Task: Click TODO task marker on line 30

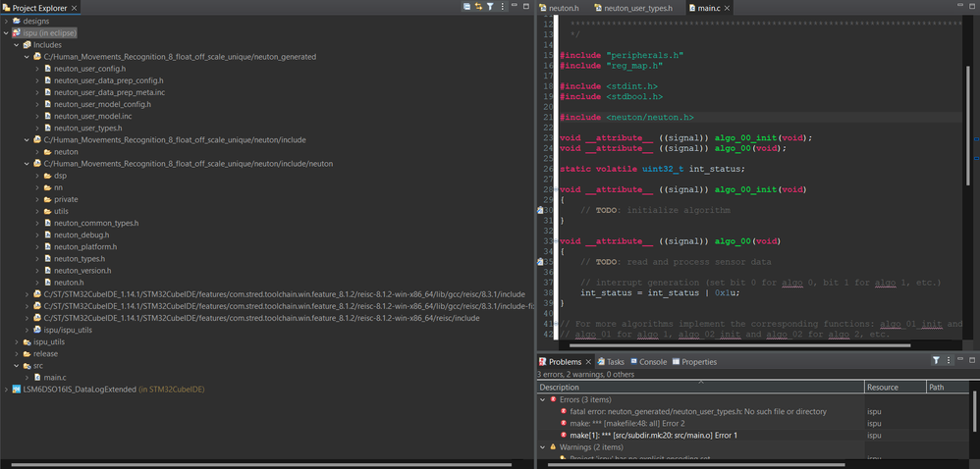Action: coord(540,210)
